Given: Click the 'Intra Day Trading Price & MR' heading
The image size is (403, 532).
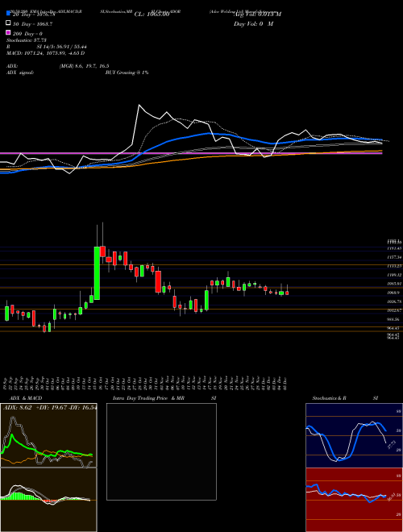Looking at the screenshot, I should tap(148, 398).
